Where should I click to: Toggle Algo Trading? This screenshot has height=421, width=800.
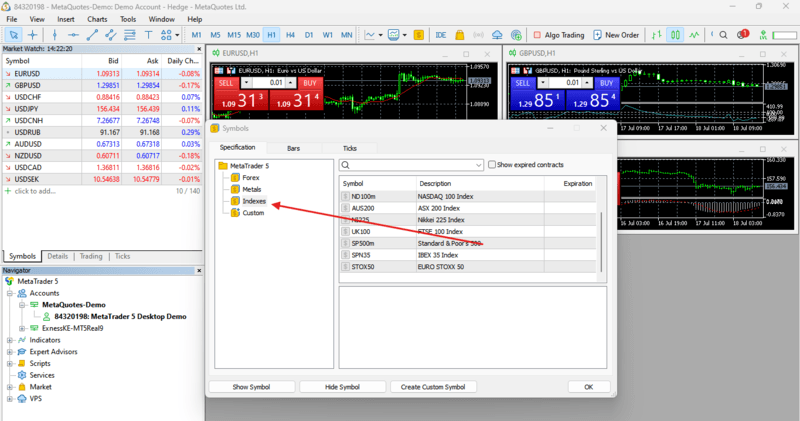[559, 35]
